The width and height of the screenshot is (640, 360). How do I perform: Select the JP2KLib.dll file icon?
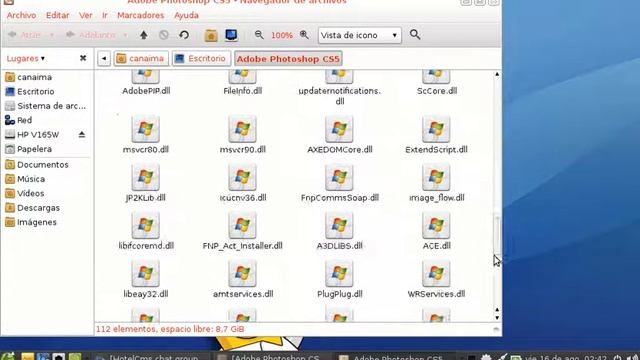(146, 177)
